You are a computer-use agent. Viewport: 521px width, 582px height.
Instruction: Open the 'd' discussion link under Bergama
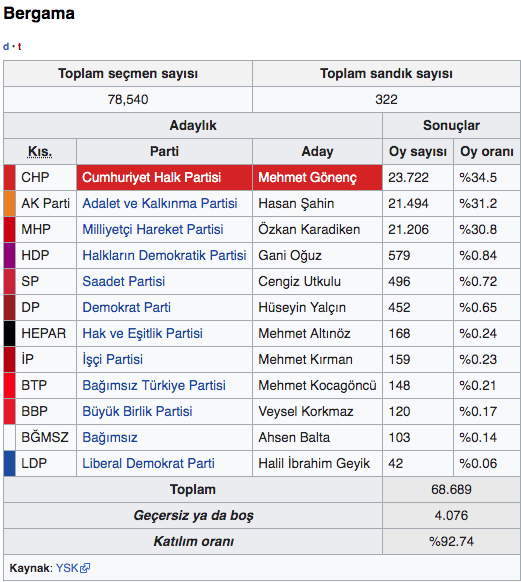click(x=6, y=47)
